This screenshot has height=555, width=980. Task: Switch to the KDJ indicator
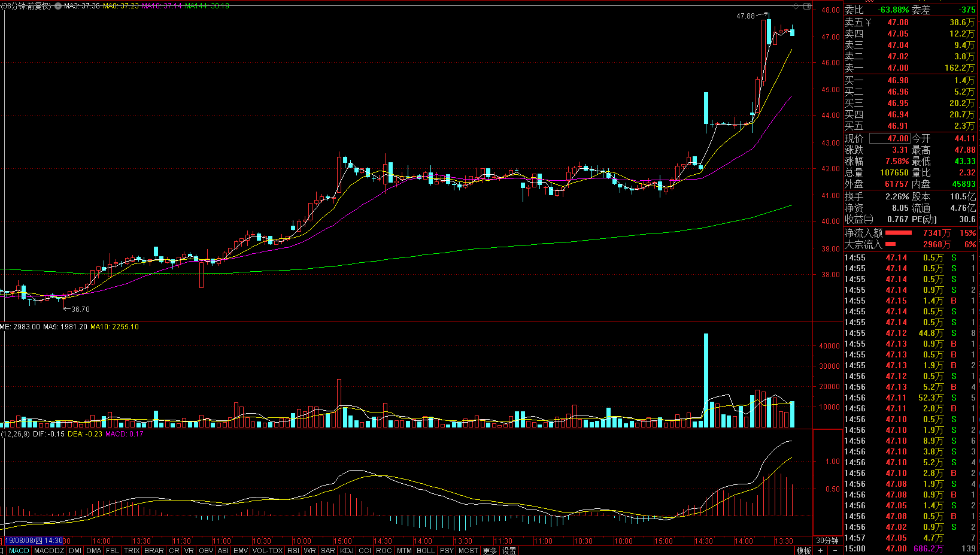[347, 551]
